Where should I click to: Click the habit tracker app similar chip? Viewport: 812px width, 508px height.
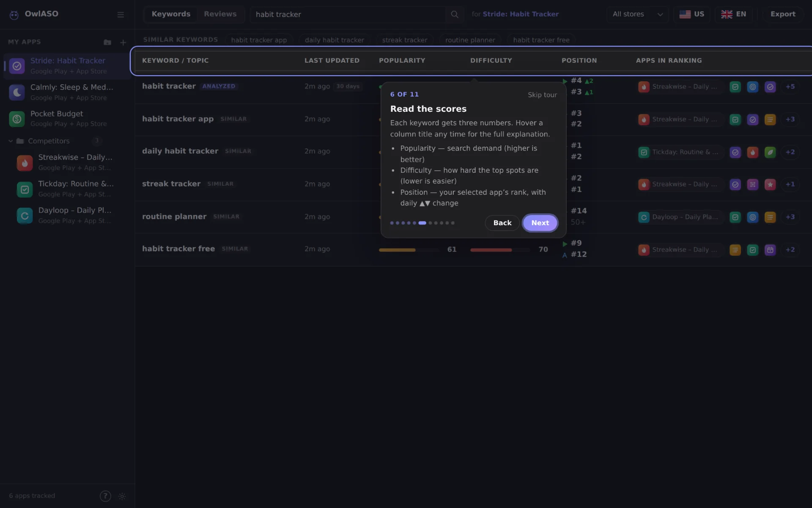pyautogui.click(x=259, y=40)
